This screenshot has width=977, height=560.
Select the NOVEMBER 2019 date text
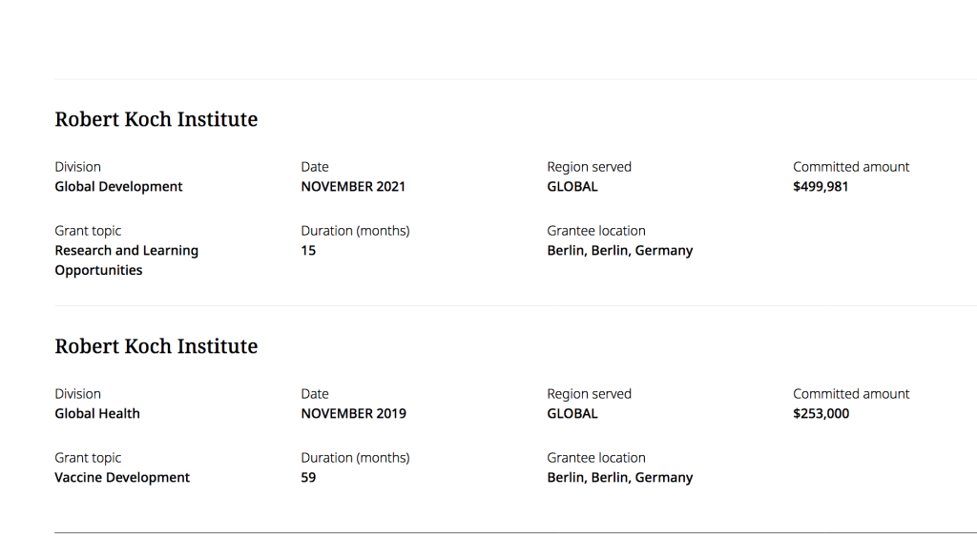click(x=353, y=414)
